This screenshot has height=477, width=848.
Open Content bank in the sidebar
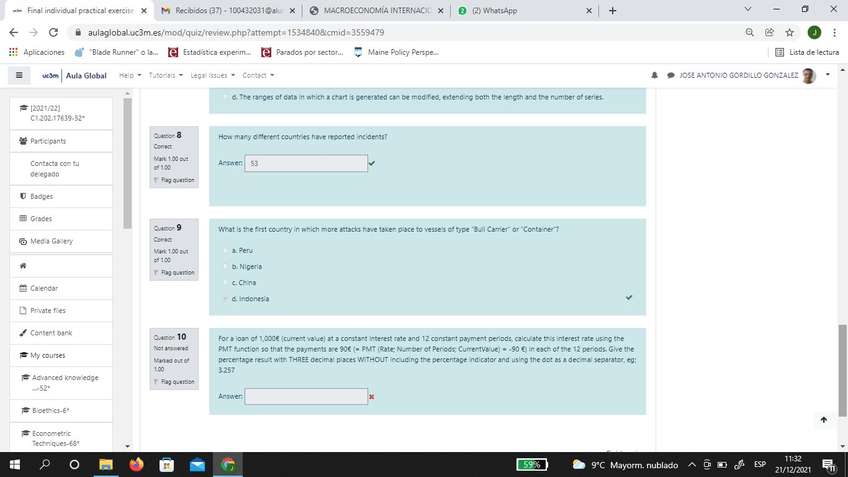pos(61,333)
